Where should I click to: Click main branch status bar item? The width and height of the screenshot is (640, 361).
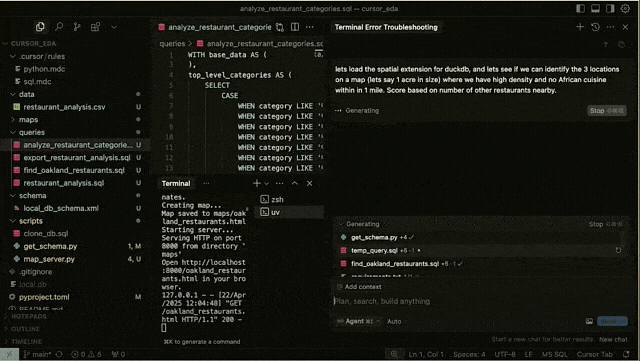click(x=37, y=354)
